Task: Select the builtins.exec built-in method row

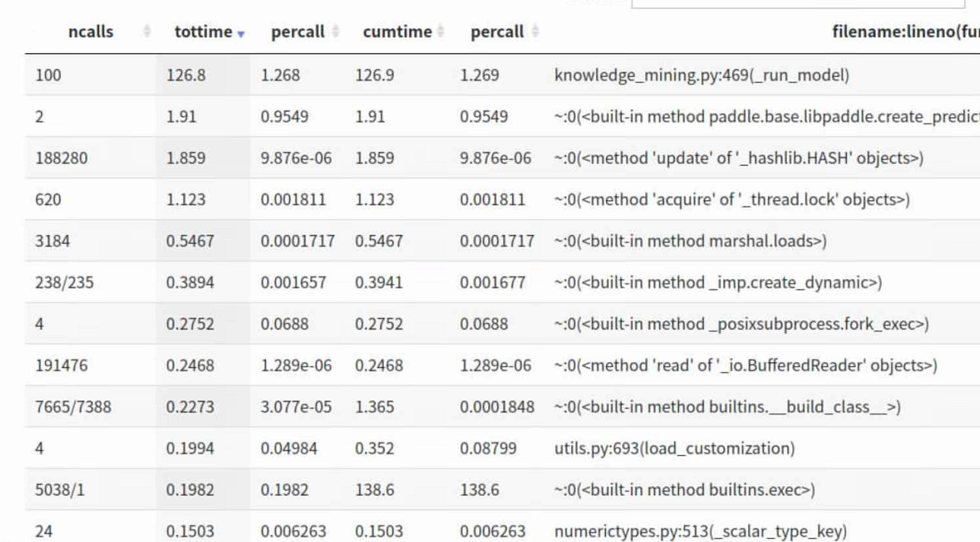Action: click(x=684, y=490)
